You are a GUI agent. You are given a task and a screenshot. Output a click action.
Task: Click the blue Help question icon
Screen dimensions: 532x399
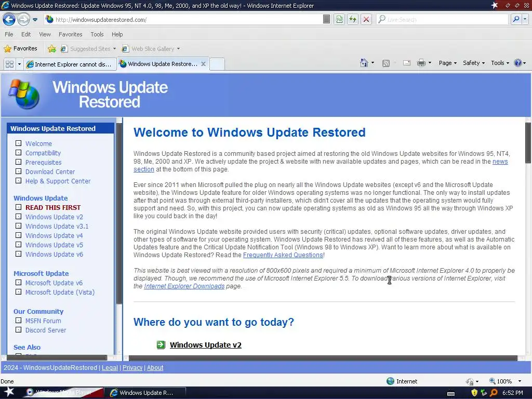point(517,63)
